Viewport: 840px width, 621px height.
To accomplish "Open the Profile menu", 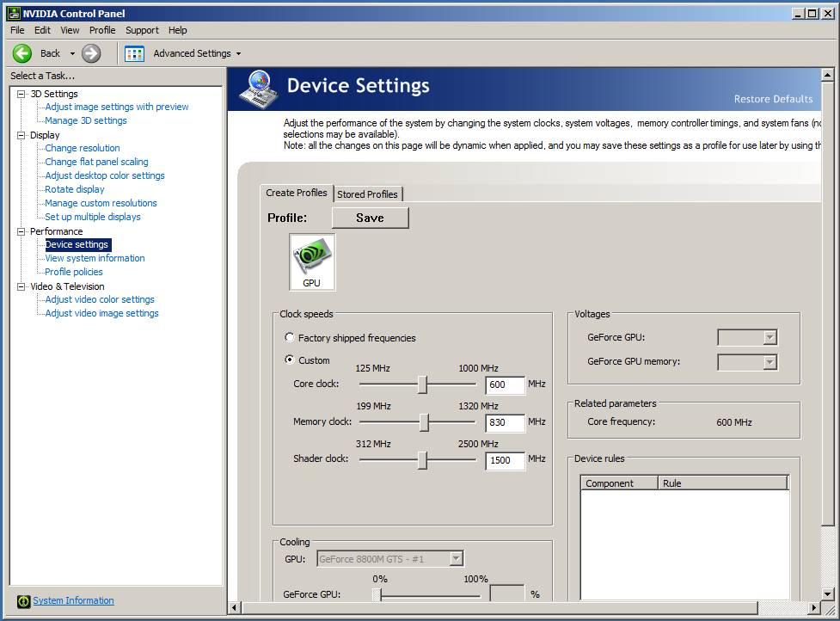I will 102,30.
